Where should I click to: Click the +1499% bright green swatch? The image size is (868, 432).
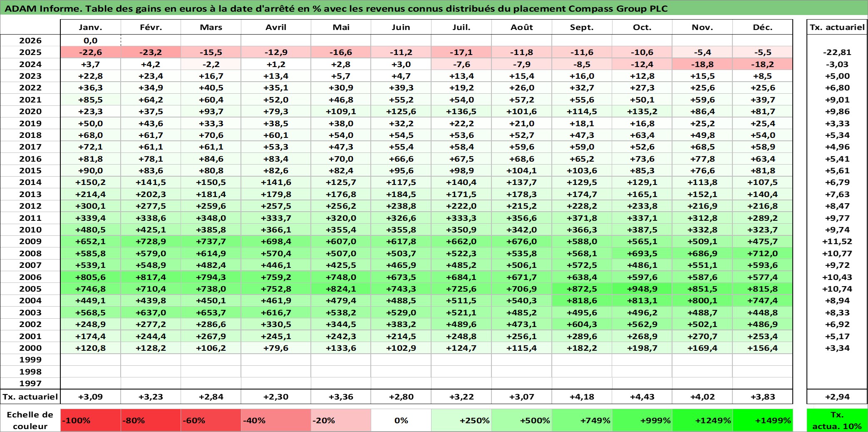763,420
